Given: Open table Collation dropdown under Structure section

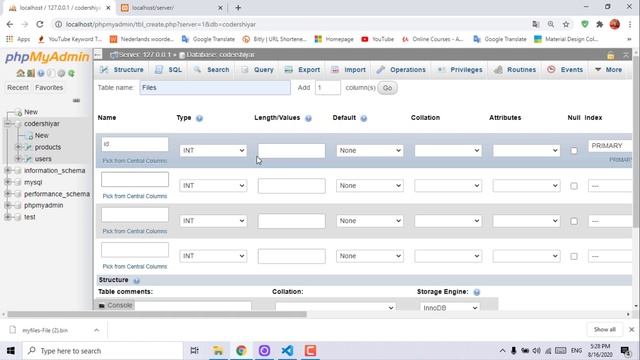Looking at the screenshot, I should pyautogui.click(x=336, y=307).
